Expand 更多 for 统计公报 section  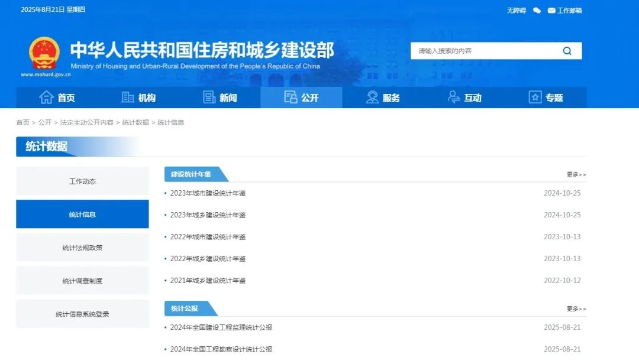point(576,308)
